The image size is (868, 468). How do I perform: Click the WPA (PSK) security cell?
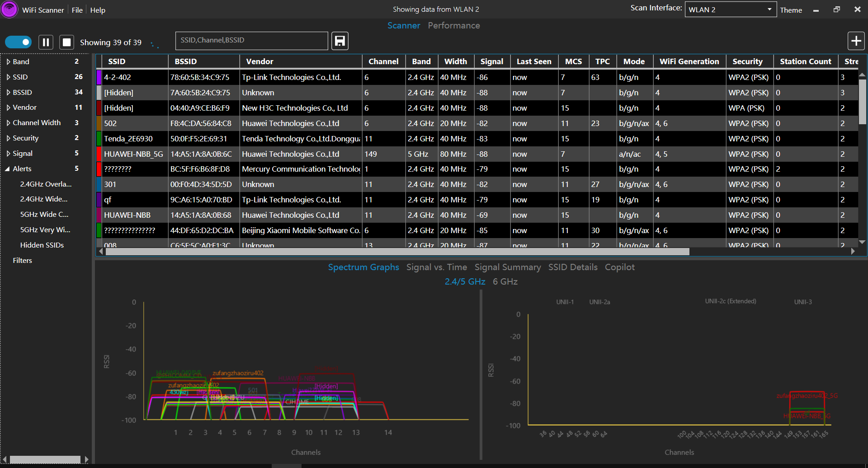pos(750,108)
